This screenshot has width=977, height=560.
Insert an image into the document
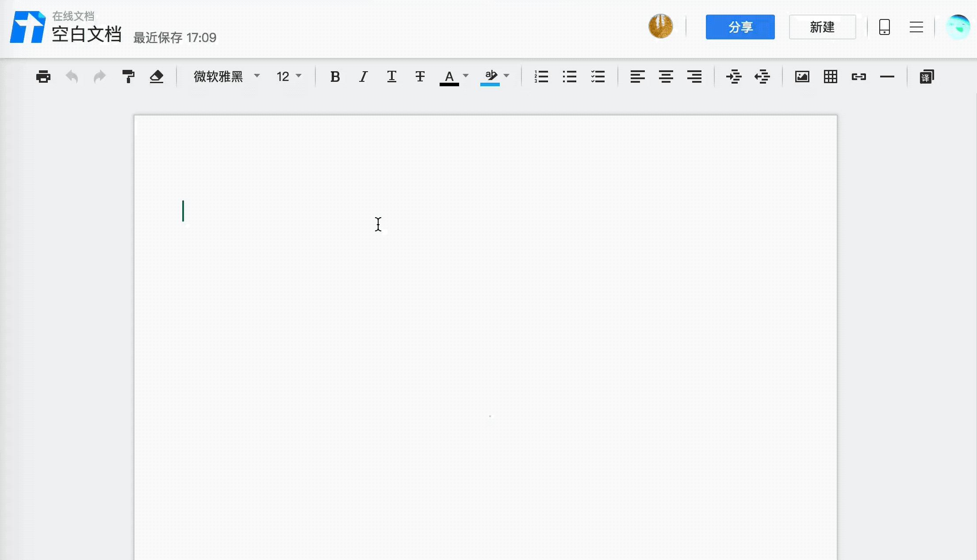point(802,77)
